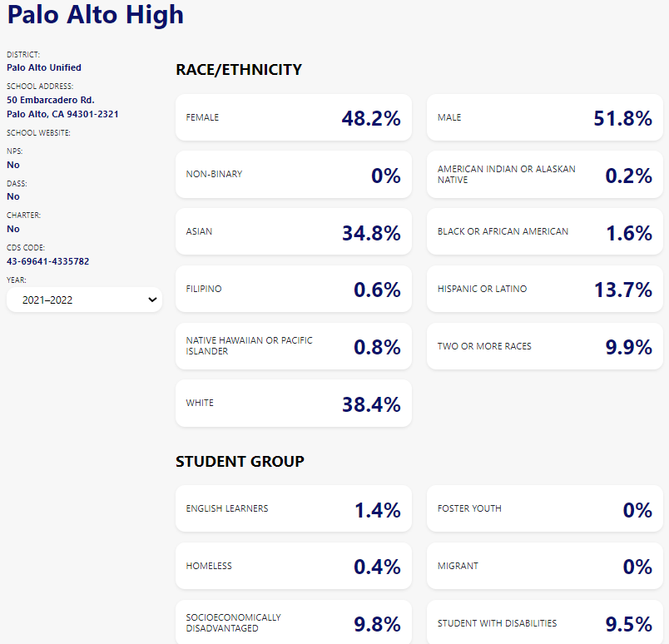Select the Migrant 0% card
Screen dimensions: 669x644
[544, 567]
